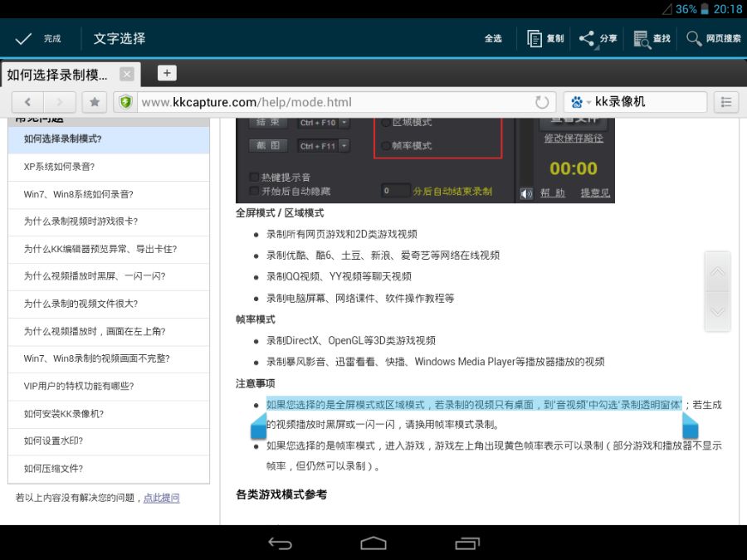This screenshot has width=747, height=560.
Task: Grab the left text selection handle
Action: point(259,426)
